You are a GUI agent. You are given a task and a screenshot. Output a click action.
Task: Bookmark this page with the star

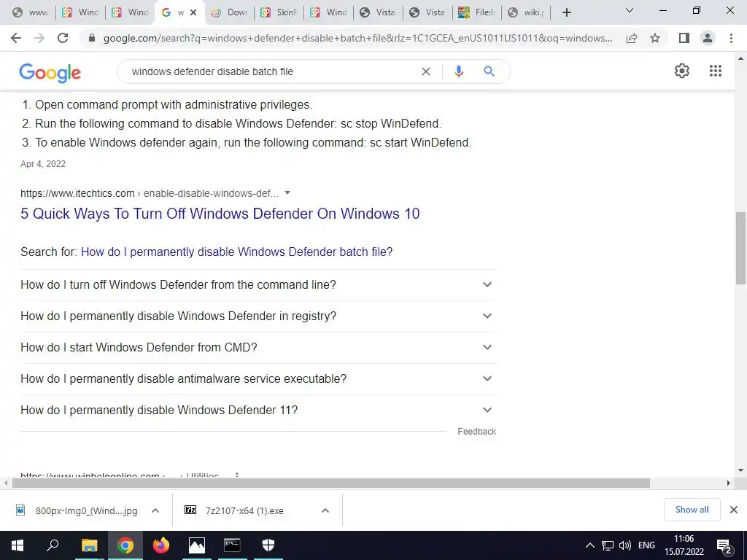(655, 38)
